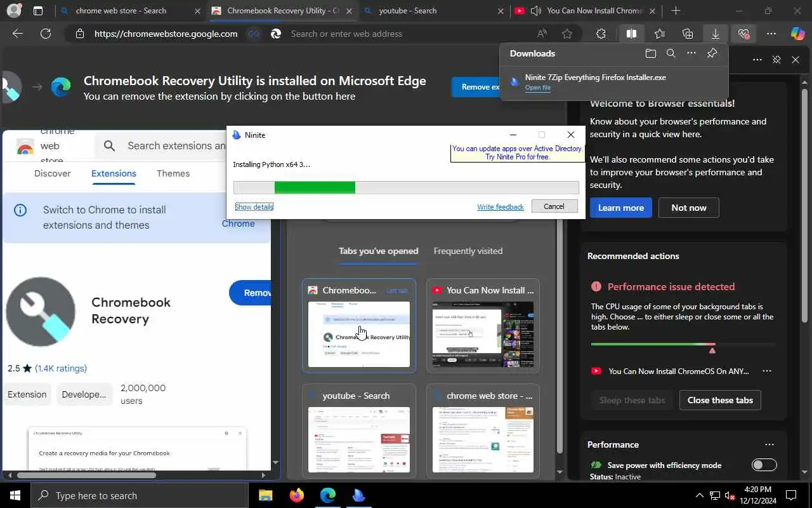Open File Explorer from the taskbar
This screenshot has height=508, width=812.
(265, 495)
